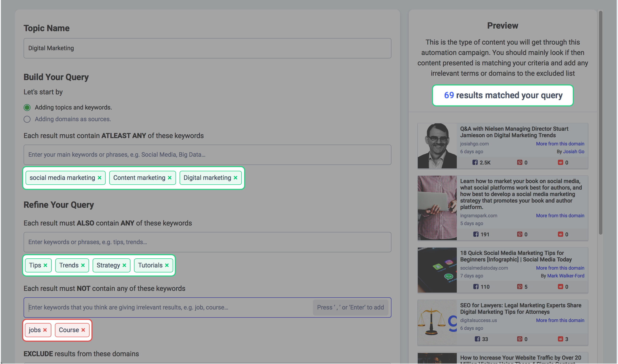Click Facebook icon on ingramspark.com article

click(x=476, y=235)
